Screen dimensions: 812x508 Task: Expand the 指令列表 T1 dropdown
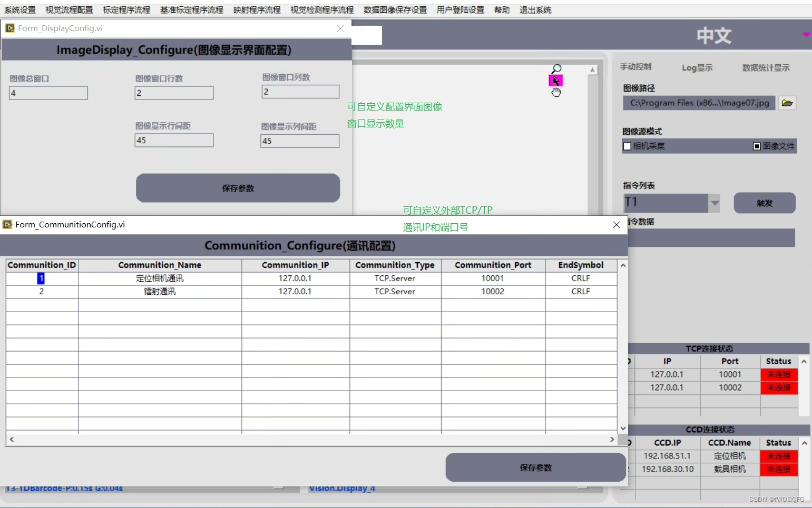point(715,203)
